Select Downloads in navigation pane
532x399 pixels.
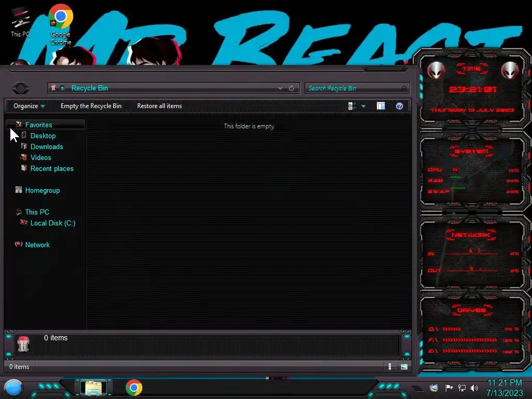click(x=47, y=147)
